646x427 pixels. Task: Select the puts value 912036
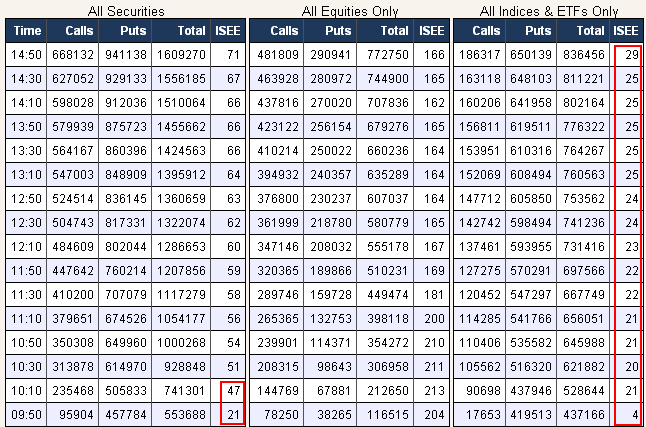tap(125, 103)
